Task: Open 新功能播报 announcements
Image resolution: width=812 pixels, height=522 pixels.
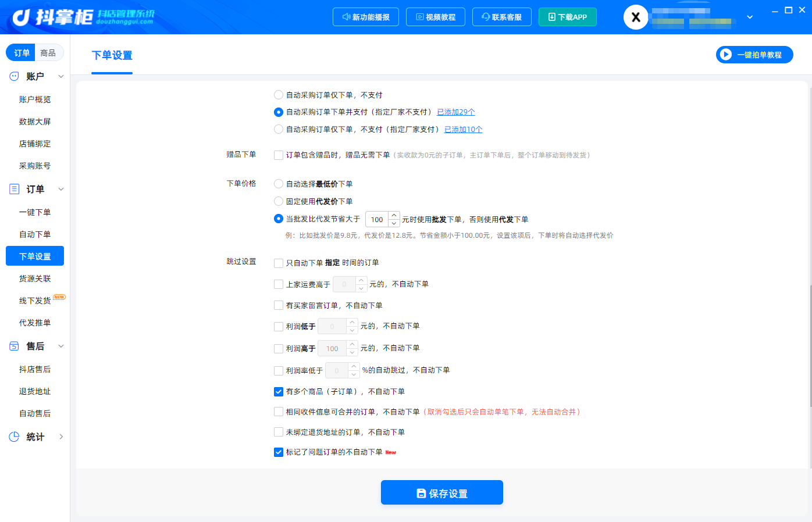Action: pos(366,17)
